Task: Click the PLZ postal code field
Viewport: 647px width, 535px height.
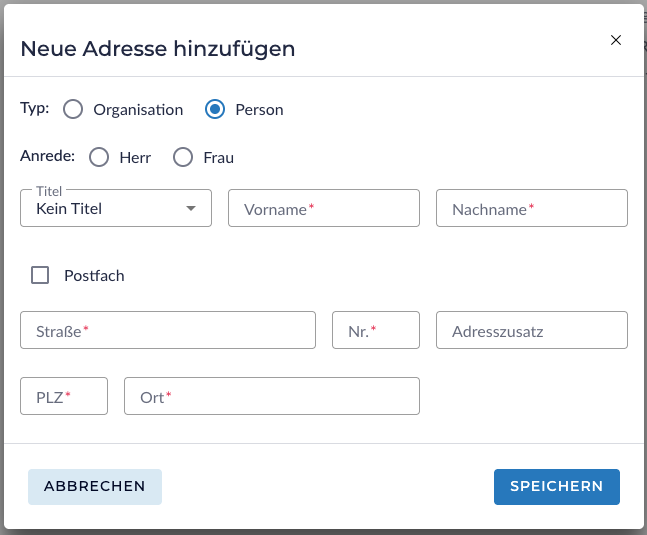Action: (64, 397)
